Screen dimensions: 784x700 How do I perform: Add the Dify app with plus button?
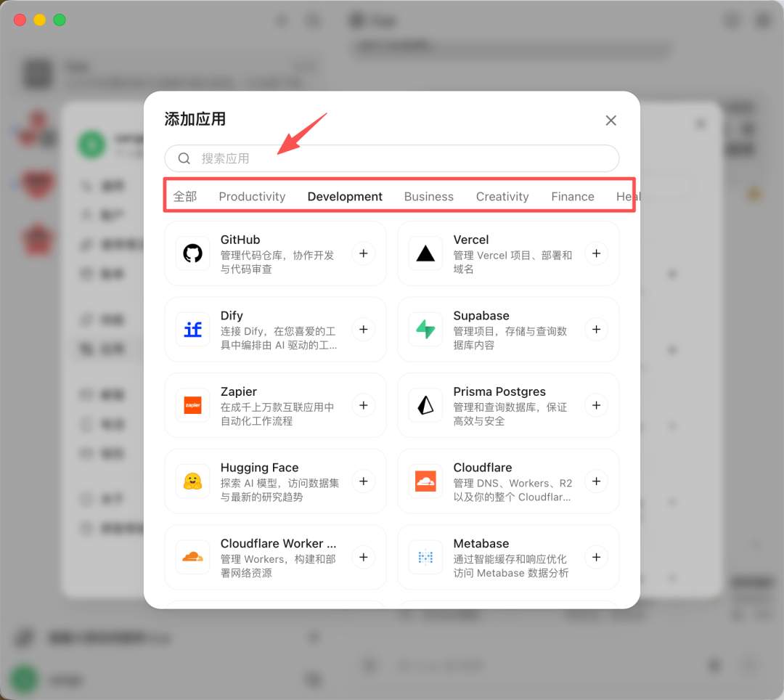364,330
